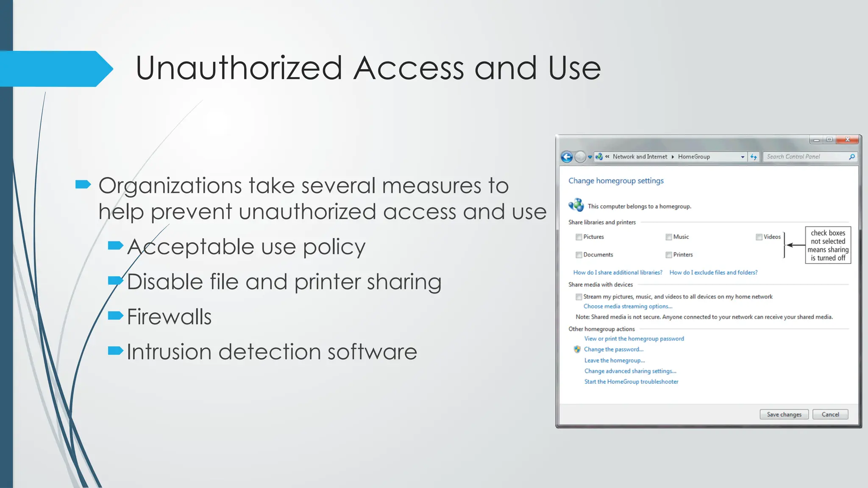Click the double chevron before Network and Internet
This screenshot has width=868, height=488.
tap(607, 156)
